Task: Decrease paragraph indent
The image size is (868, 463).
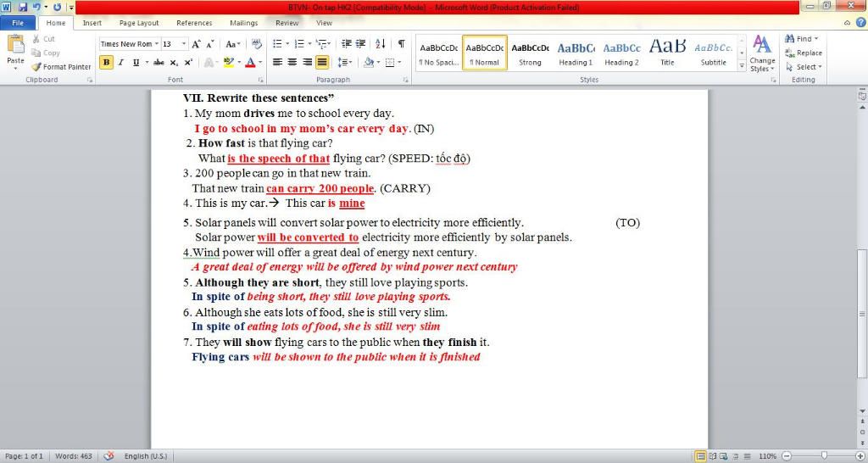Action: (x=347, y=44)
